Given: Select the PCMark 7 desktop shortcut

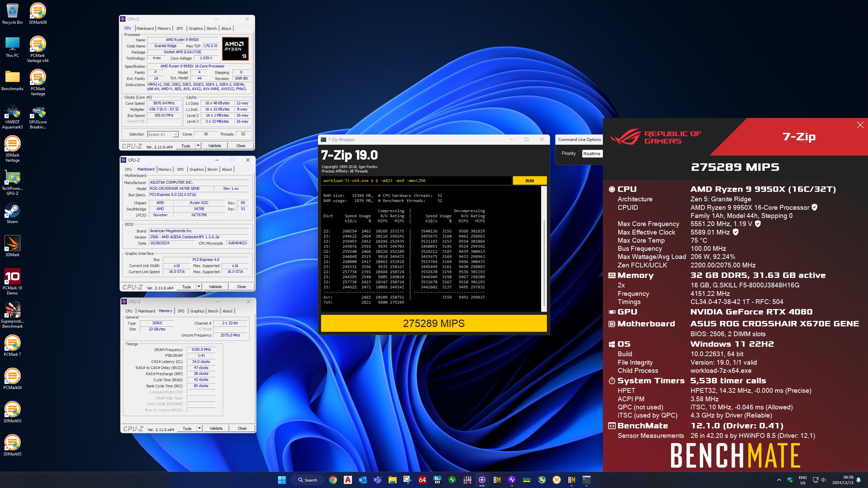Looking at the screenshot, I should pos(13,346).
